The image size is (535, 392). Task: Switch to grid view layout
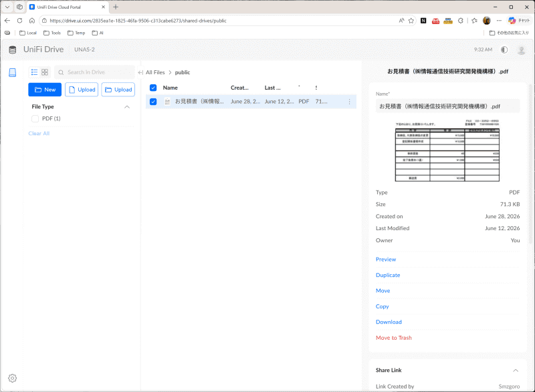[45, 72]
